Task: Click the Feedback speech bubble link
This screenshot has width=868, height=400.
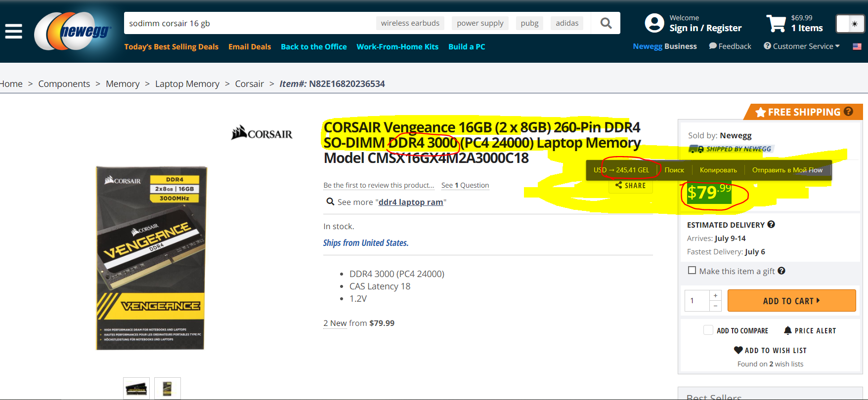Action: pyautogui.click(x=730, y=46)
